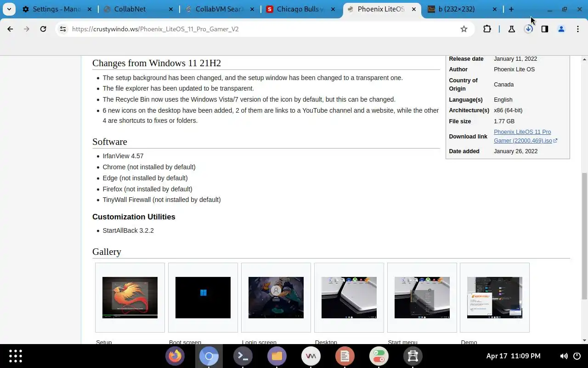Viewport: 588px width, 368px height.
Task: Open the Demo gallery thumbnail
Action: point(495,298)
